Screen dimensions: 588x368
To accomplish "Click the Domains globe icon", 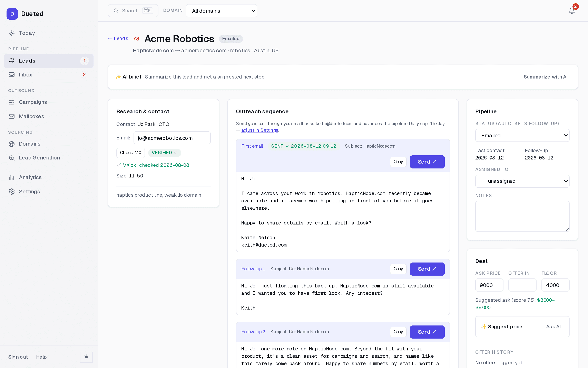I will pyautogui.click(x=12, y=144).
